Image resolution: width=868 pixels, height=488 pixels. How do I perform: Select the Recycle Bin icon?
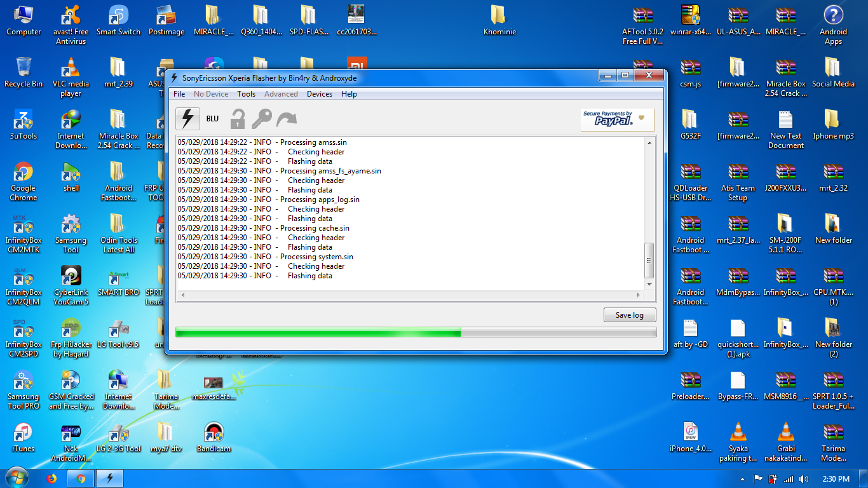coord(24,72)
